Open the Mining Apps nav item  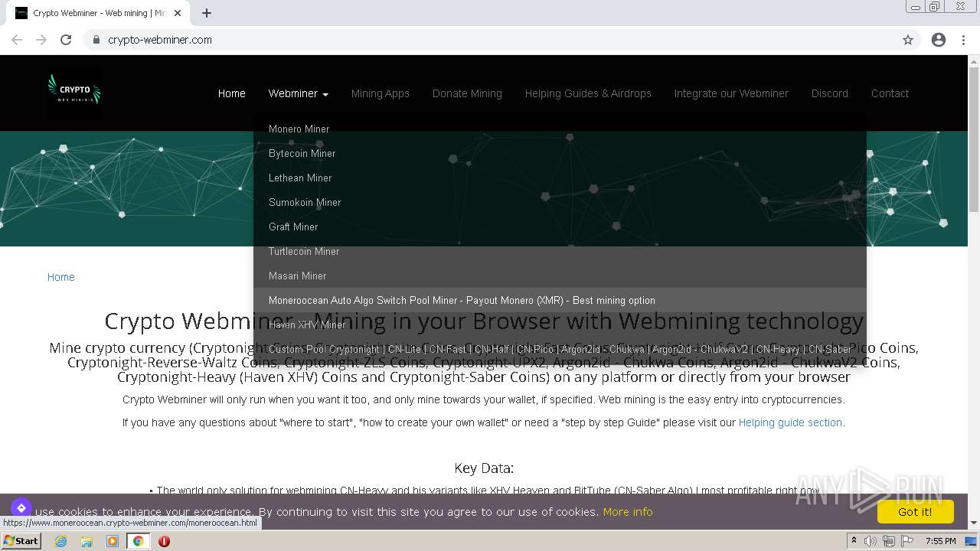click(380, 93)
